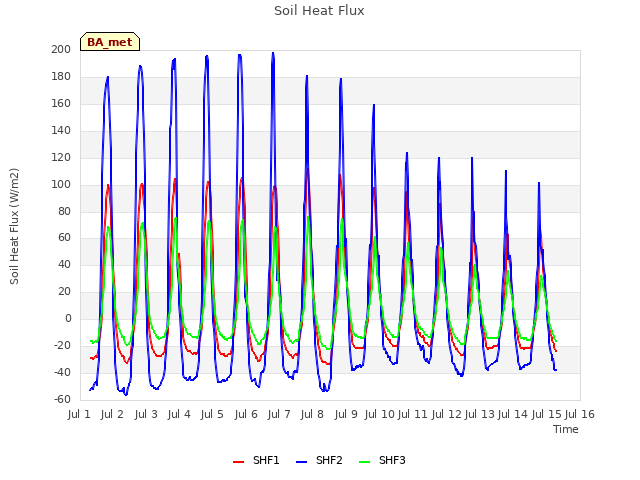
Task: Click the blue SHF2 legend color marker
Action: tap(301, 462)
